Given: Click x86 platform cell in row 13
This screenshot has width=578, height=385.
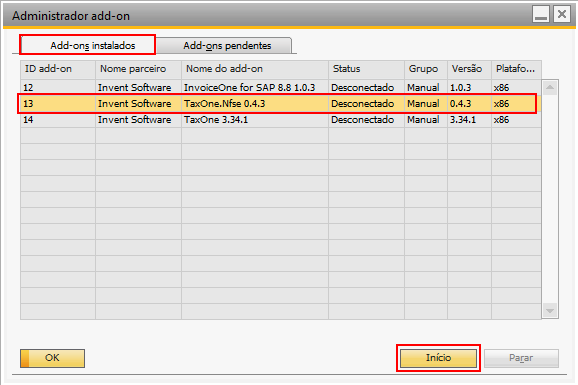Looking at the screenshot, I should tap(516, 104).
